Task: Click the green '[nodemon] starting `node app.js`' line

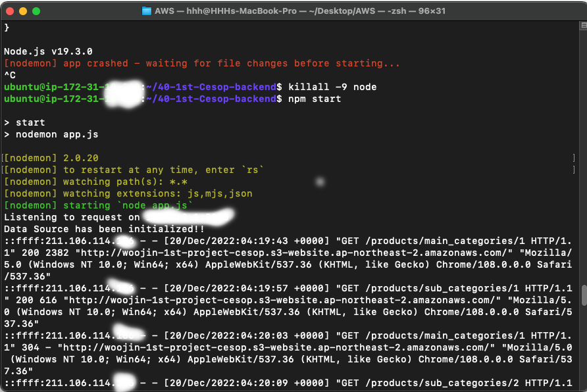Action: click(98, 205)
